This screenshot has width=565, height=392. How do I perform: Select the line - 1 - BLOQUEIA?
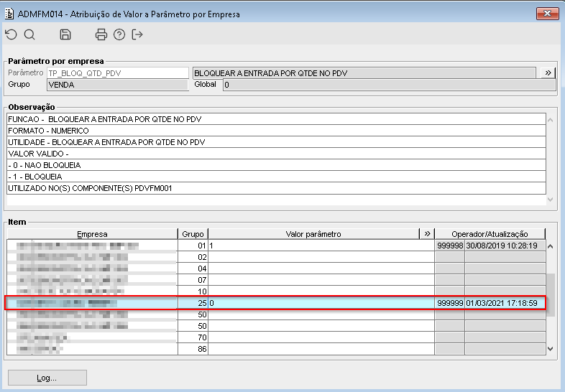276,177
